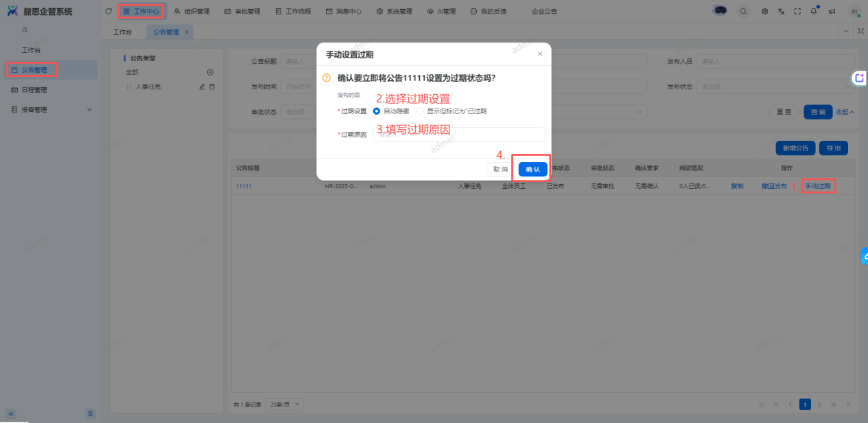Click the refresh icon in top bar
Image resolution: width=868 pixels, height=423 pixels.
pyautogui.click(x=108, y=12)
